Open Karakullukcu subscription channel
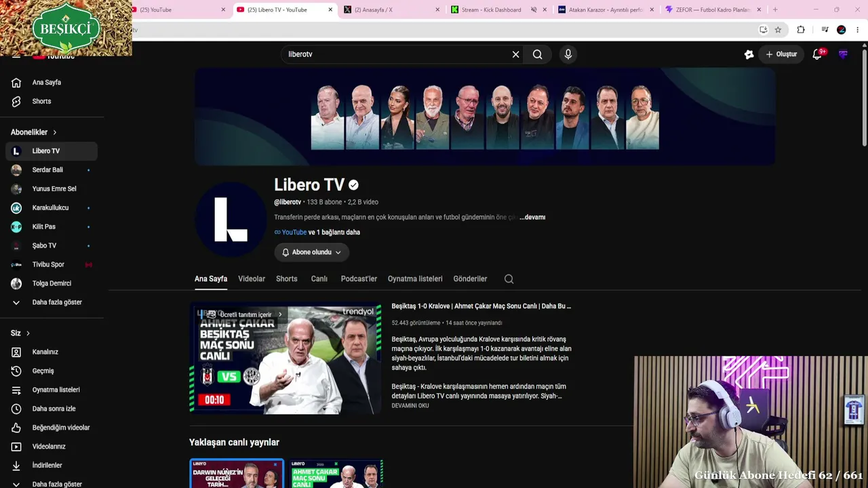 pos(52,208)
